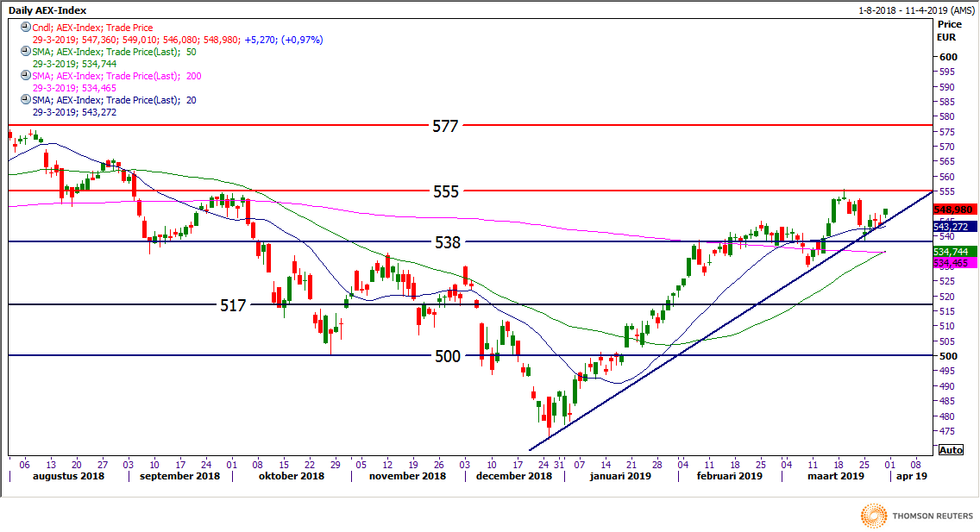Click the green 534,744 price tag
The height and width of the screenshot is (532, 980).
(x=953, y=250)
